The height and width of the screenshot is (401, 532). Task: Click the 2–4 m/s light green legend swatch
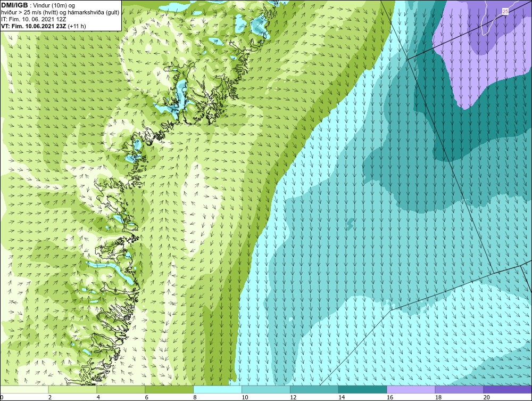(72, 389)
